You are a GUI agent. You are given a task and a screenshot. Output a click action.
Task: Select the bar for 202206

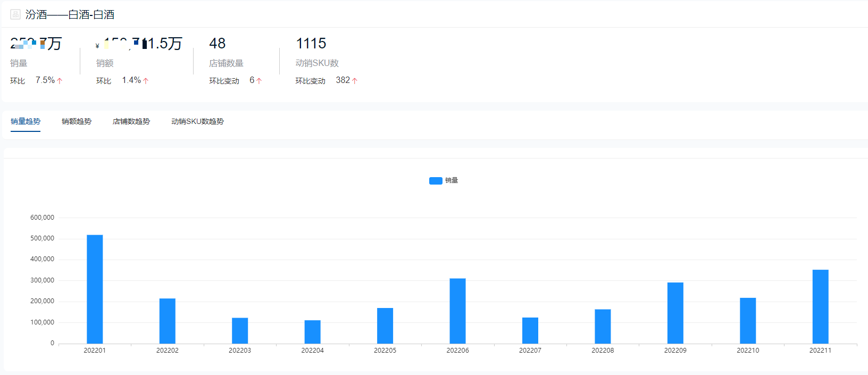[457, 311]
